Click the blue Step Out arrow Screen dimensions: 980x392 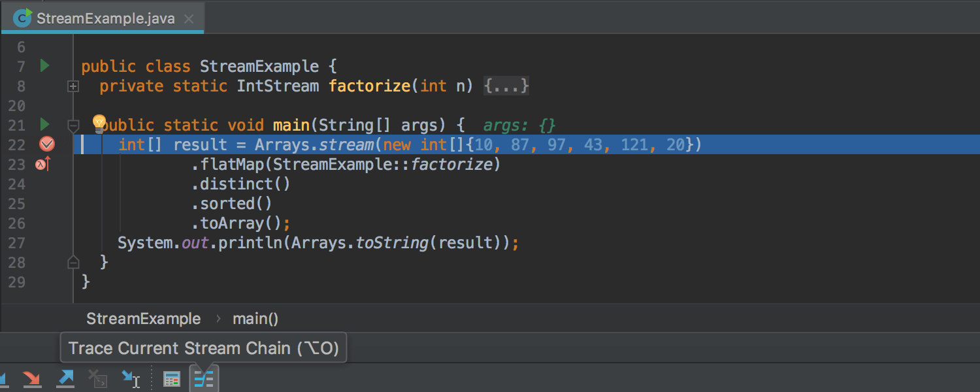(65, 378)
